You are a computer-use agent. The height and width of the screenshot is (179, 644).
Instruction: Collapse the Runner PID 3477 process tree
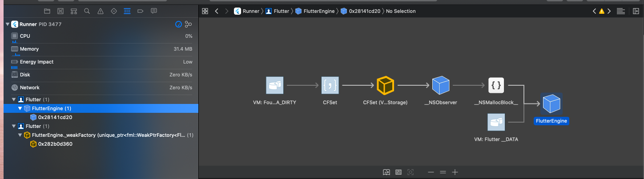point(7,24)
